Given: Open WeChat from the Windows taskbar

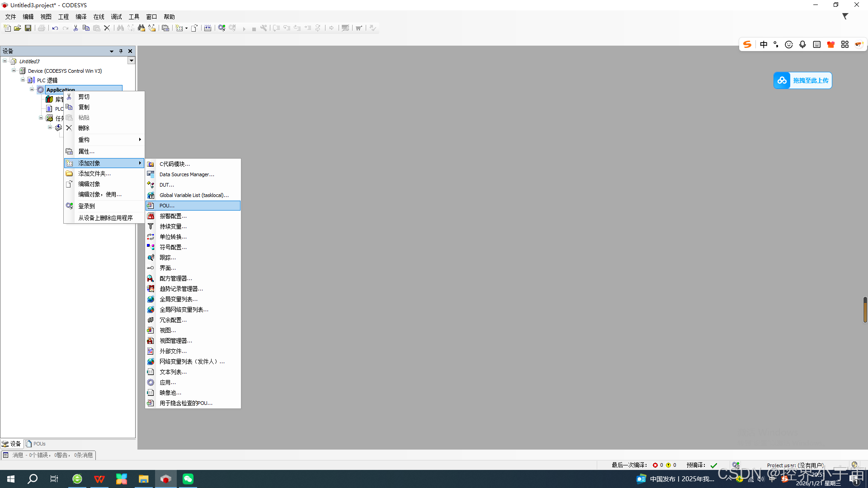Looking at the screenshot, I should pyautogui.click(x=188, y=479).
